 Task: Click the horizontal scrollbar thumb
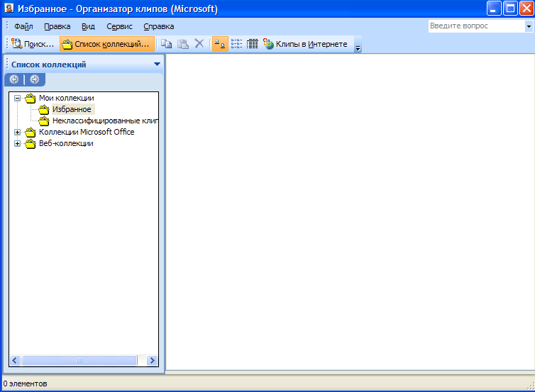tap(79, 360)
